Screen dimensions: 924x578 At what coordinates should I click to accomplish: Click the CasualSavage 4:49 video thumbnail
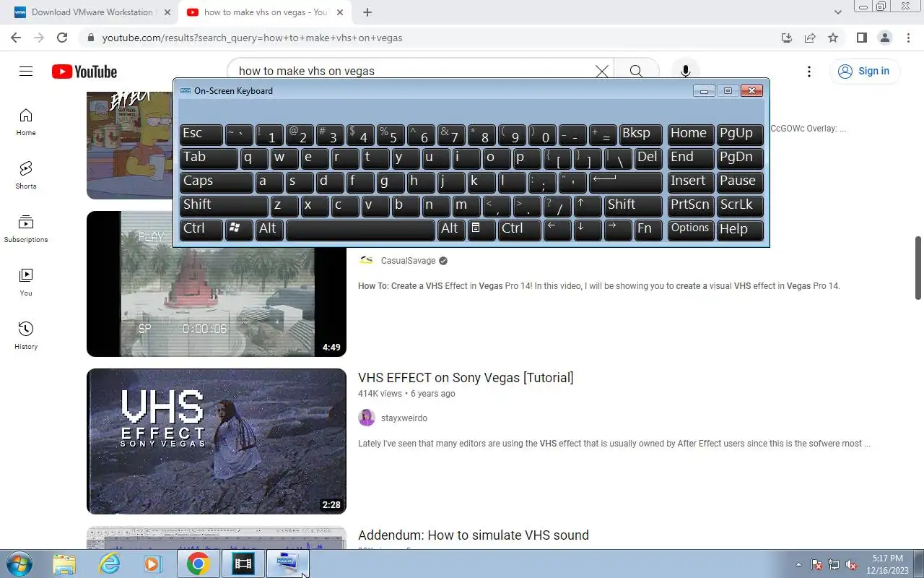[x=217, y=302]
